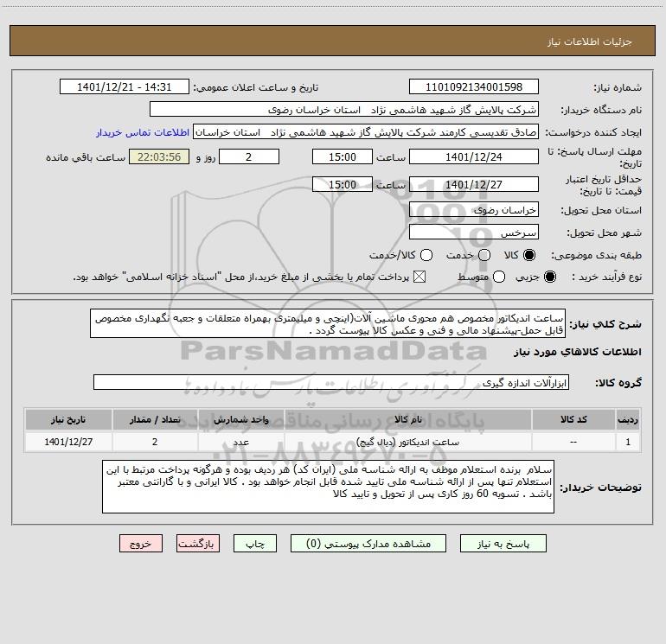Open مشاهده مدارک پیوستی (0) button
The height and width of the screenshot is (644, 666).
click(x=368, y=544)
